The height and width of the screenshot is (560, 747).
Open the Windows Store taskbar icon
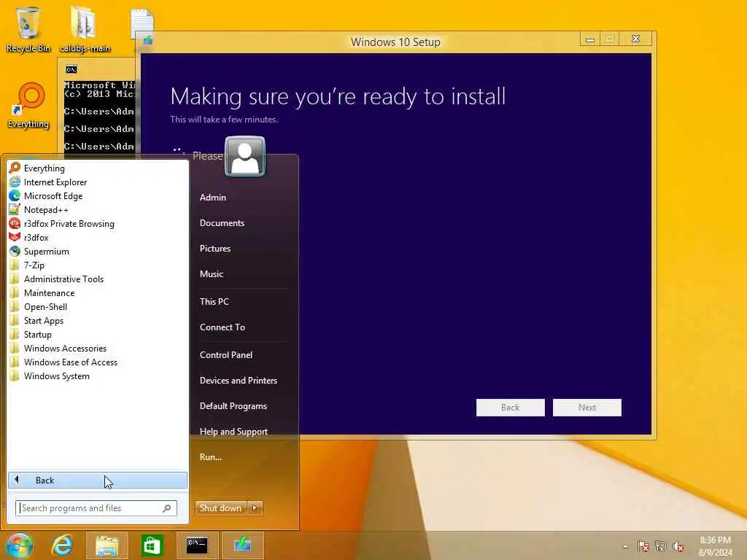click(152, 545)
